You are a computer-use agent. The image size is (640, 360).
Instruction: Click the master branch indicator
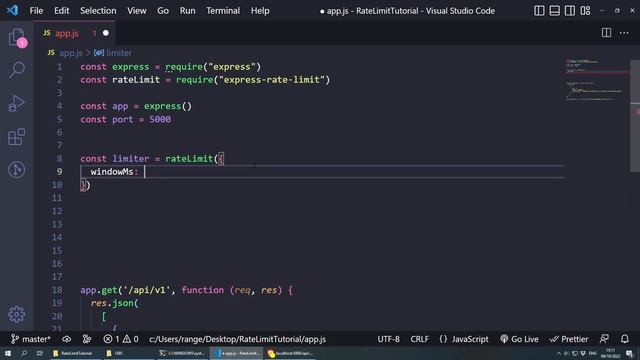[x=31, y=339]
